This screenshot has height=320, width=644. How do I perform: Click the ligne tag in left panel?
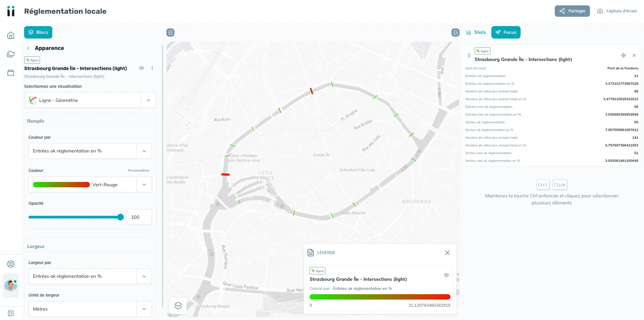point(32,60)
